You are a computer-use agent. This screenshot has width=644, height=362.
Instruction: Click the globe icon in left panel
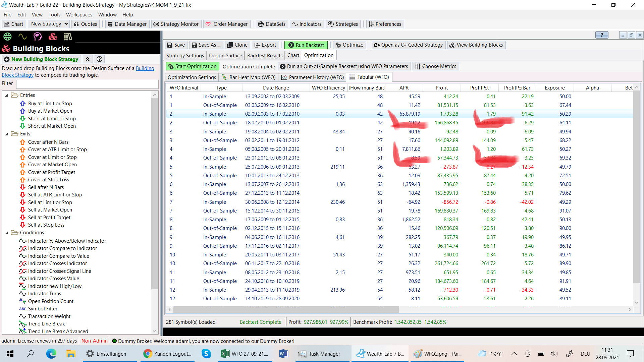click(x=7, y=37)
